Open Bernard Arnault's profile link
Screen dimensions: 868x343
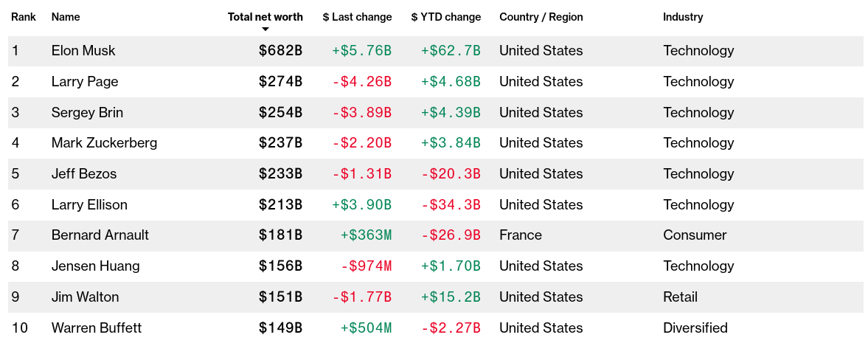tap(100, 235)
